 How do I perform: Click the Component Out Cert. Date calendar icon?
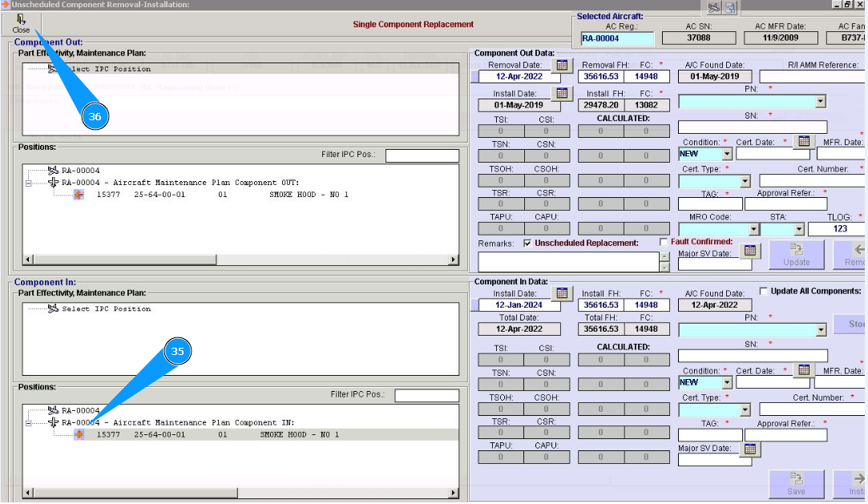(x=803, y=141)
